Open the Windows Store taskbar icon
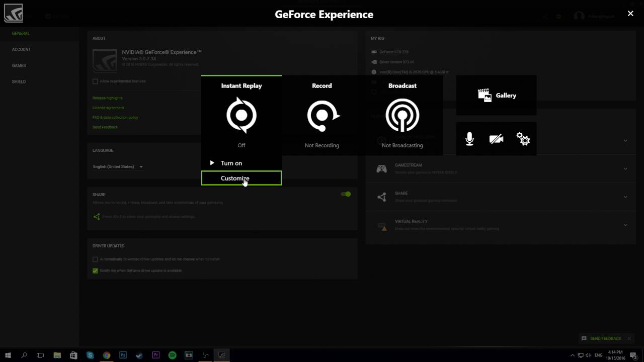 73,355
